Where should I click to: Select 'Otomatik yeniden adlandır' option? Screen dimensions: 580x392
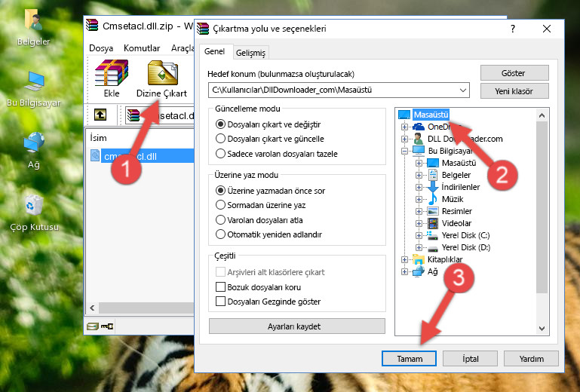tap(220, 234)
